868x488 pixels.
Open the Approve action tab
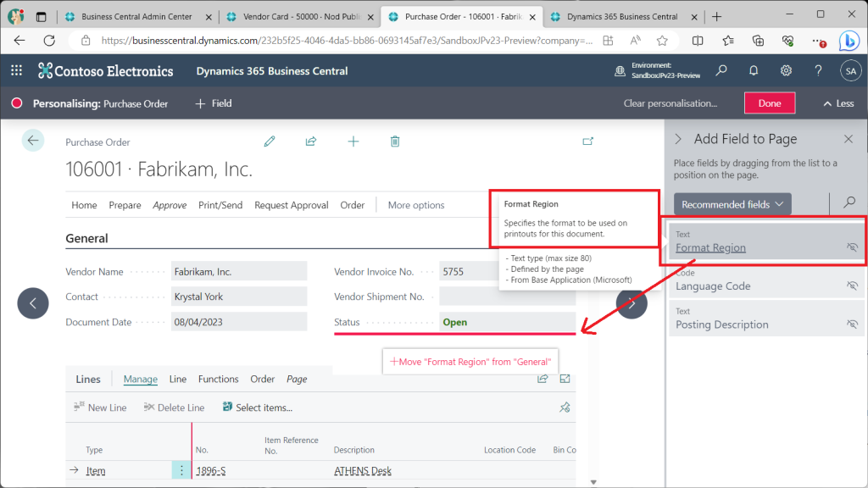click(170, 205)
